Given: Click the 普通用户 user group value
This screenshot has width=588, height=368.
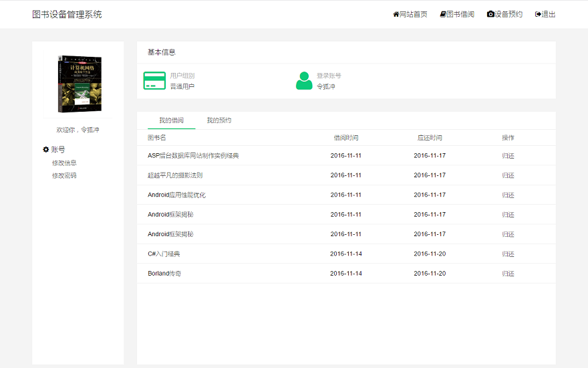Looking at the screenshot, I should [x=182, y=87].
